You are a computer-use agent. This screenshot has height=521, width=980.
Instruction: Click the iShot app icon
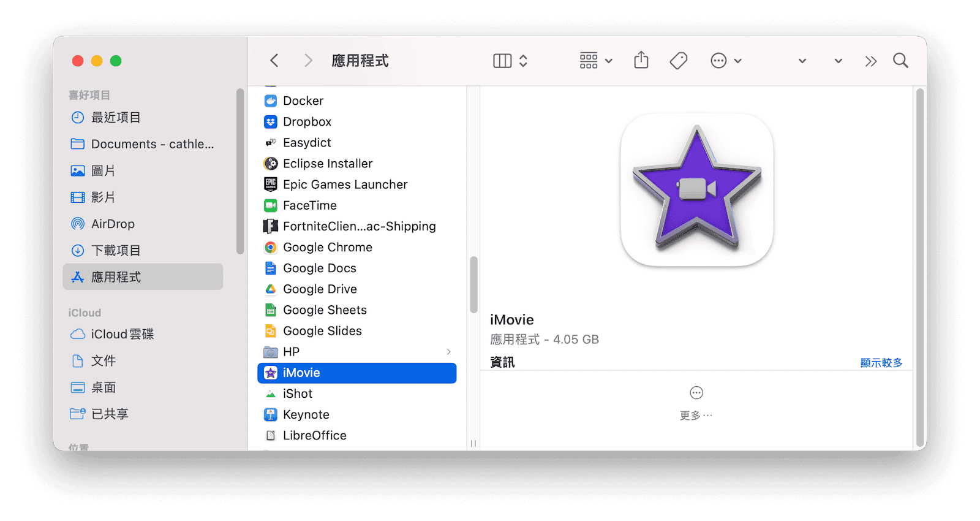[270, 394]
